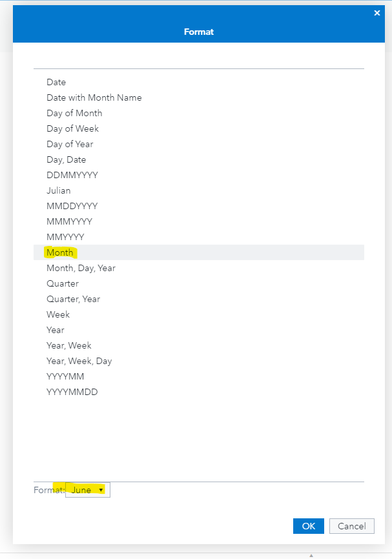The width and height of the screenshot is (392, 559).
Task: Choose the Day, Date format
Action: [66, 159]
